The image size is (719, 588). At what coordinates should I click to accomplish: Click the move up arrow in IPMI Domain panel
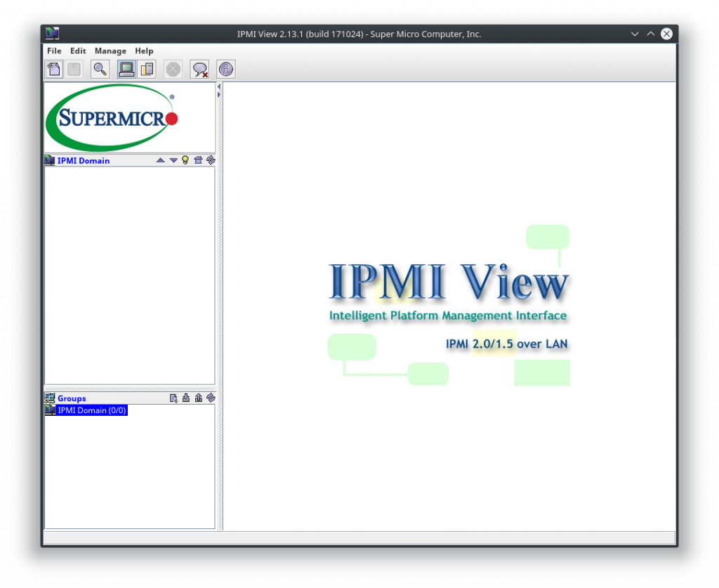pos(160,159)
